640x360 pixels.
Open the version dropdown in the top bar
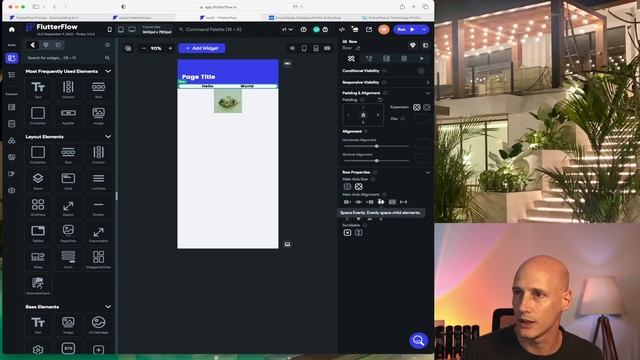287,29
